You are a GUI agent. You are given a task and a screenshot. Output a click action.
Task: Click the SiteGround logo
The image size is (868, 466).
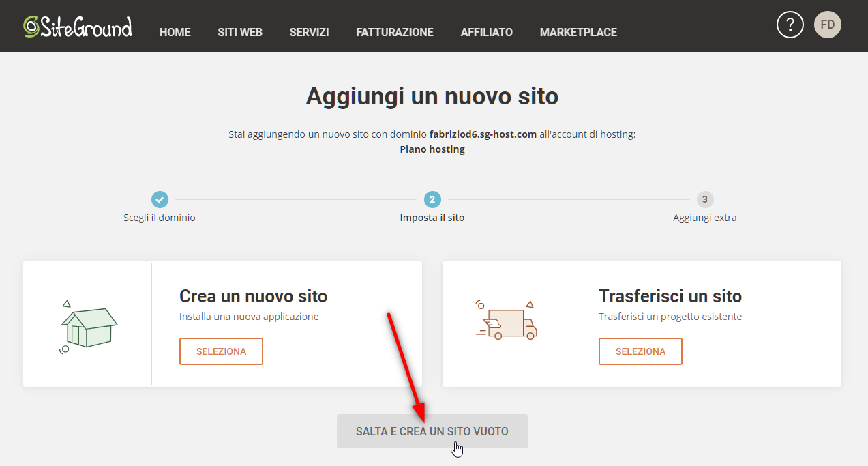click(x=78, y=27)
